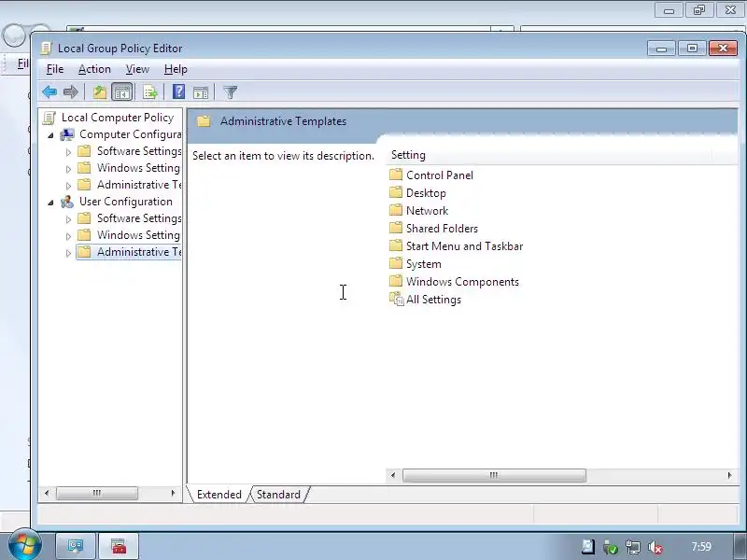
Task: Open the red toolbox taskbar application
Action: (x=119, y=546)
